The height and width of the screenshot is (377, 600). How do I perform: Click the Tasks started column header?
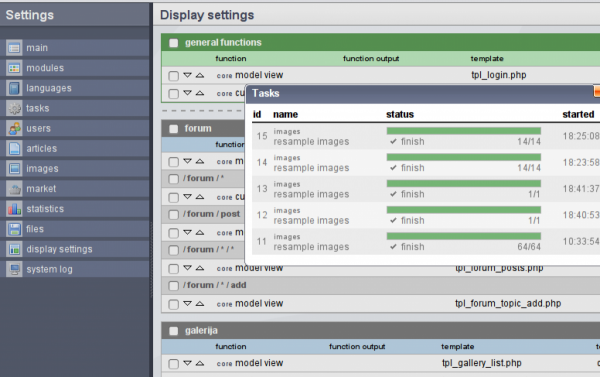[x=578, y=114]
